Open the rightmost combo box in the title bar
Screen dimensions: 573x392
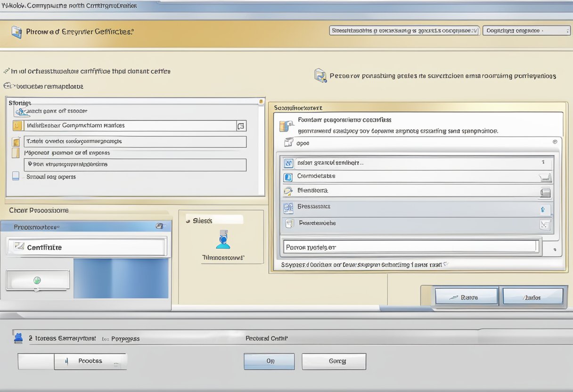coord(526,30)
